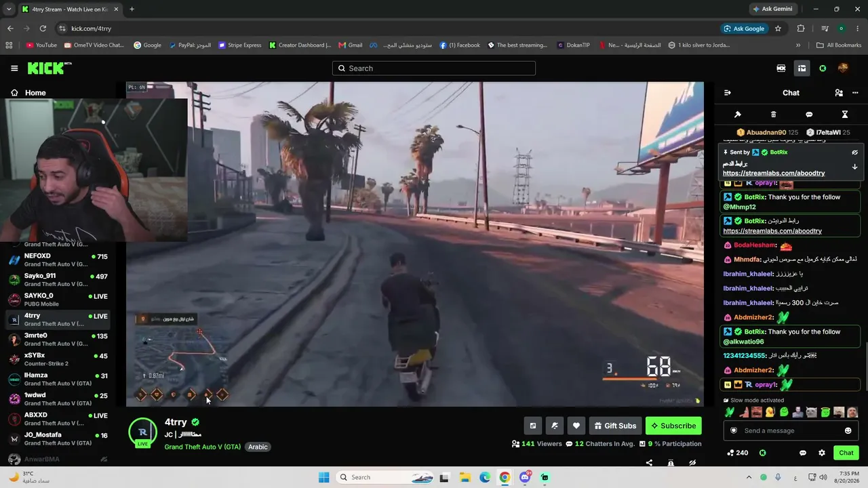868x488 pixels.
Task: Reload the page
Action: [43, 28]
